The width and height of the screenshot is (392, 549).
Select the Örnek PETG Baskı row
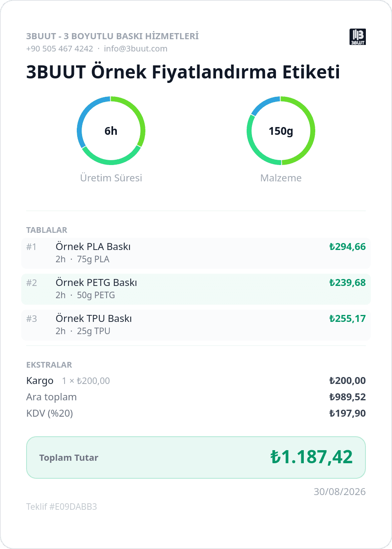(196, 289)
